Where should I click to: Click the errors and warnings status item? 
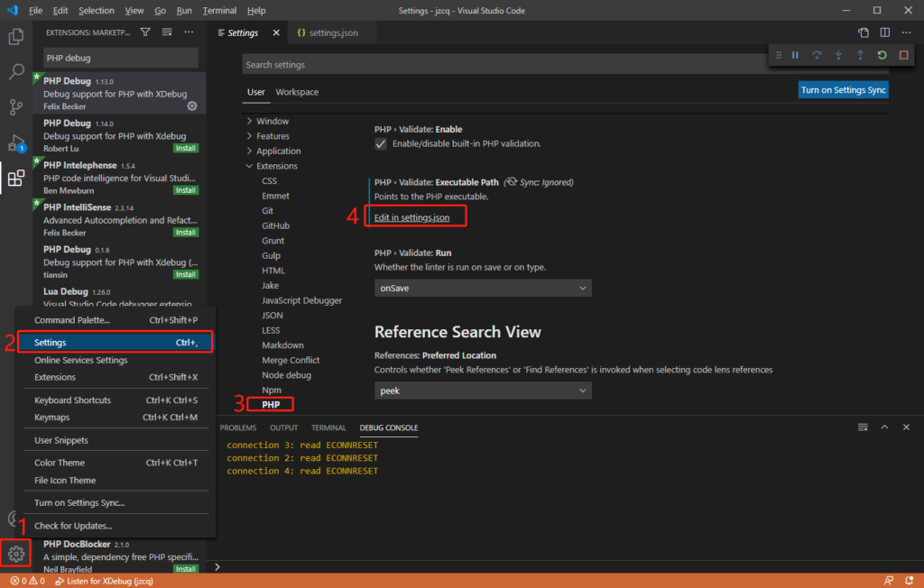pos(27,581)
